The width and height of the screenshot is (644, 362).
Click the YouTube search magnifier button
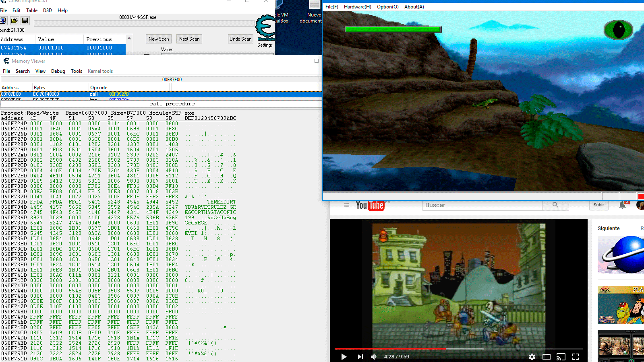click(555, 205)
